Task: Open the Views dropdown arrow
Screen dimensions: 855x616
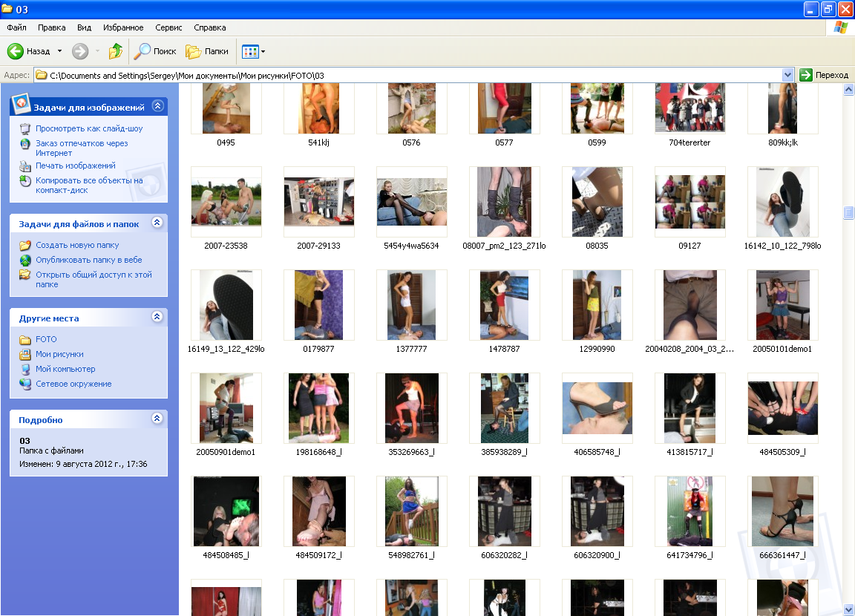Action: point(263,52)
